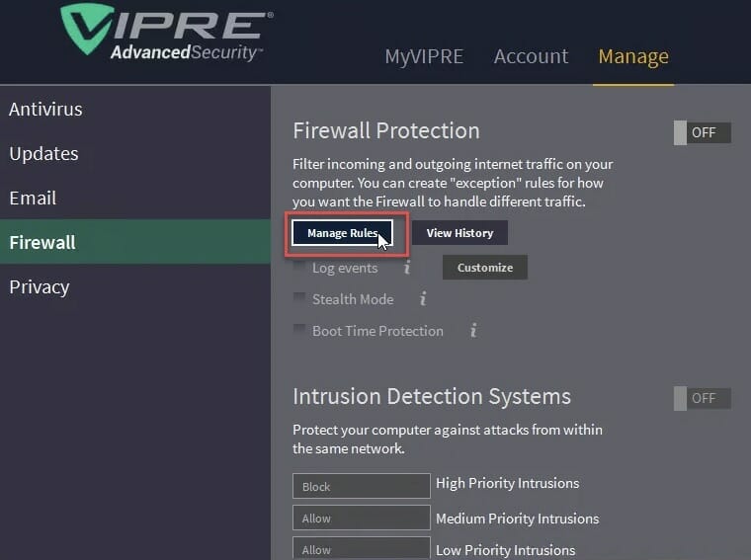Go to Privacy settings section
Image resolution: width=751 pixels, height=560 pixels.
(40, 287)
